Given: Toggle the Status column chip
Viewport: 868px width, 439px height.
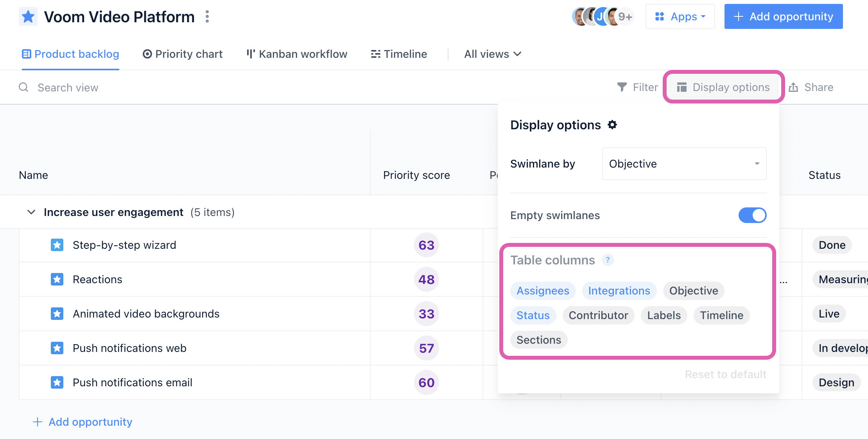Looking at the screenshot, I should 533,315.
